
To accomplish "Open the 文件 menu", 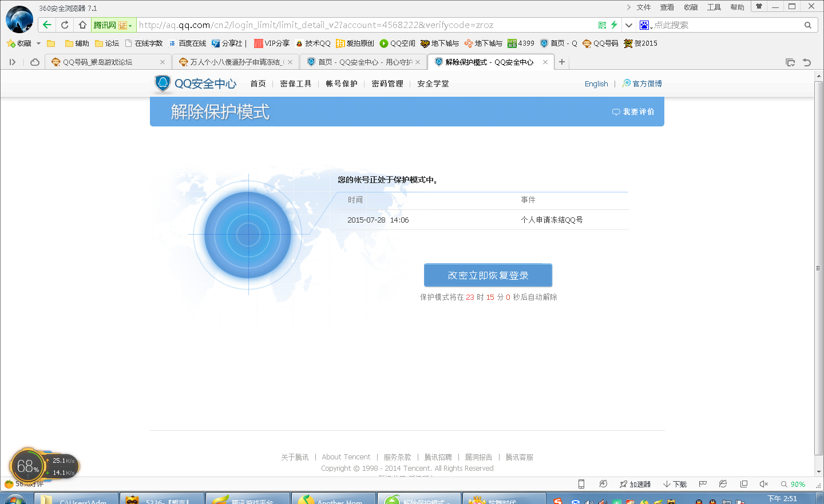I will (x=644, y=7).
